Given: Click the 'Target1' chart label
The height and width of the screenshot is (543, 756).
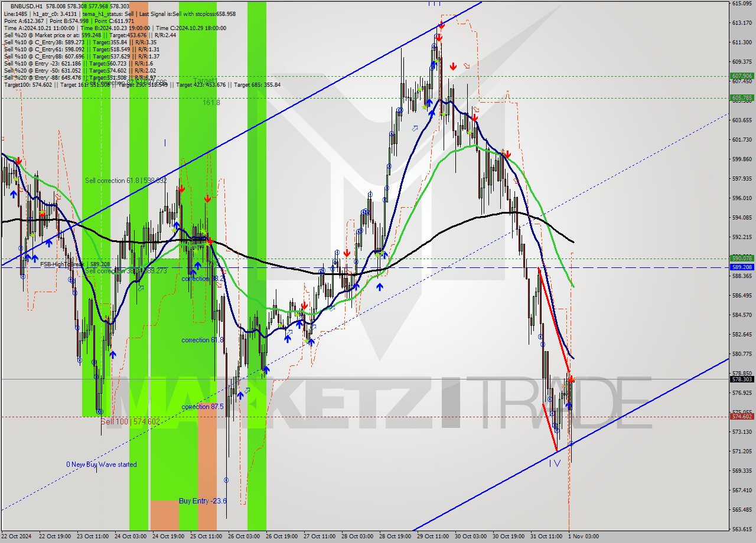Looking at the screenshot, I should [x=204, y=80].
